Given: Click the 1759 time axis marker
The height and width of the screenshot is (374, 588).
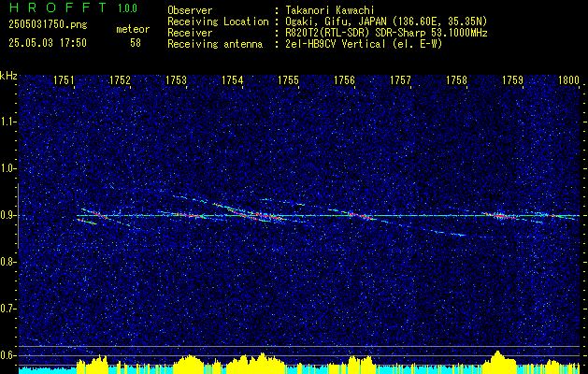Looking at the screenshot, I should coord(513,80).
